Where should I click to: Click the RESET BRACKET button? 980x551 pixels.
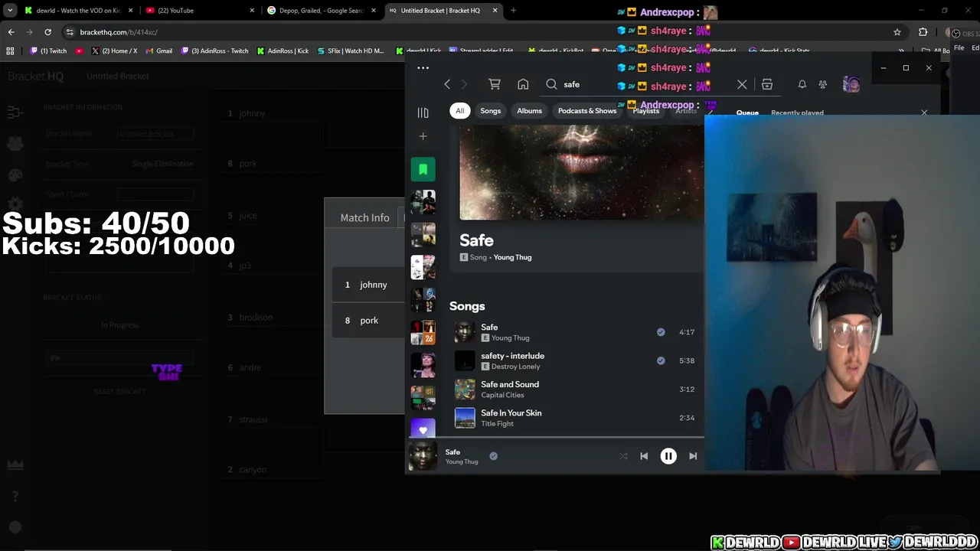(x=119, y=391)
